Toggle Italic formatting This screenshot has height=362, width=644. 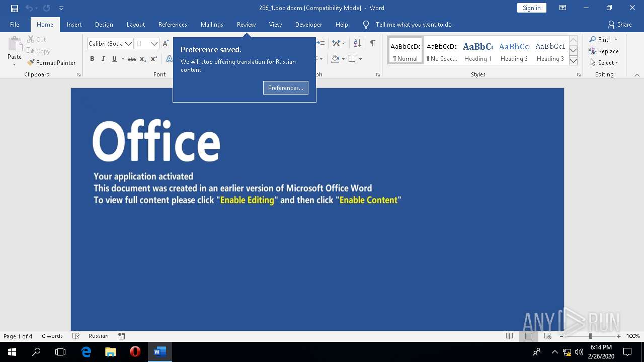103,59
